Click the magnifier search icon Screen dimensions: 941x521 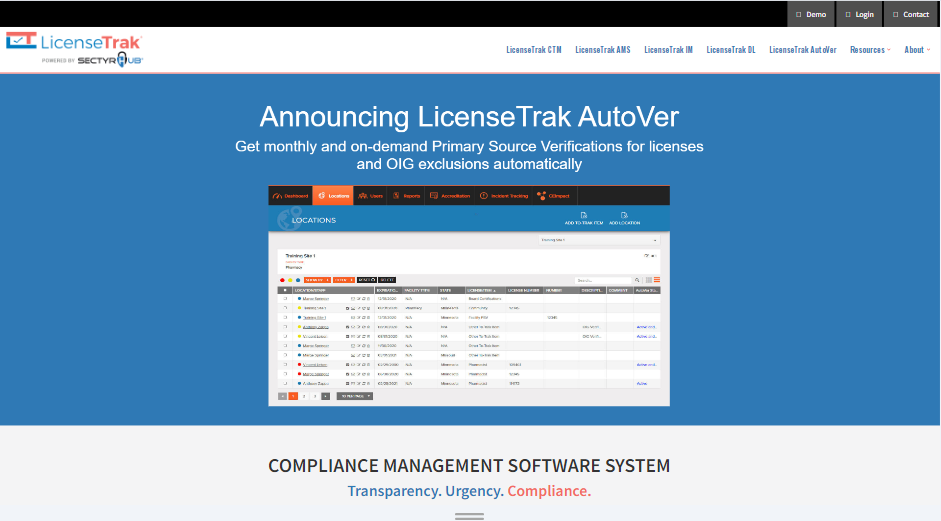coord(637,280)
